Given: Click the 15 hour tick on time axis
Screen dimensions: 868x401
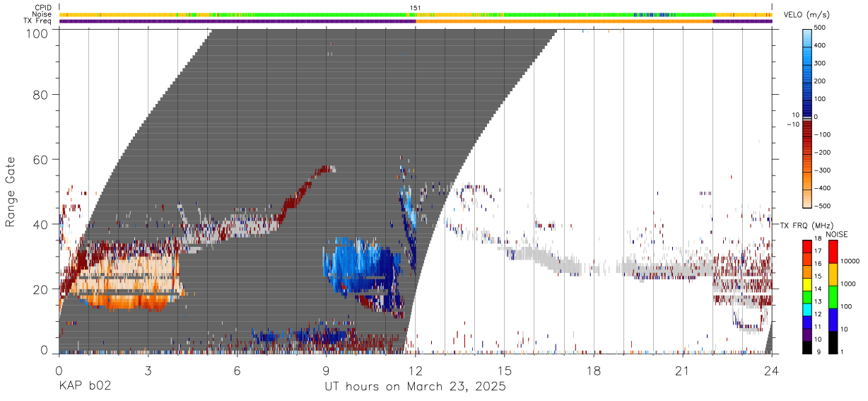Looking at the screenshot, I should point(505,371).
